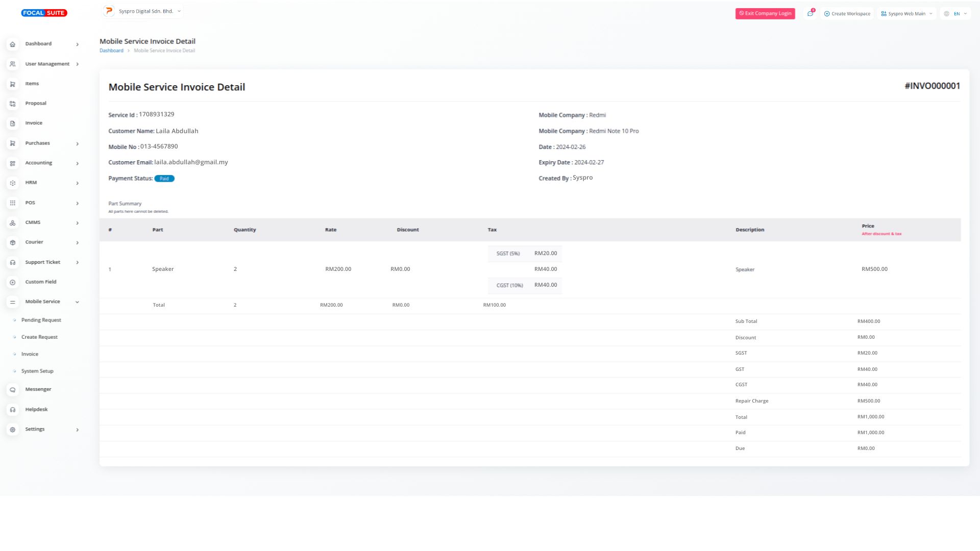980x551 pixels.
Task: Collapse the Mobile Service submenu
Action: (x=78, y=302)
